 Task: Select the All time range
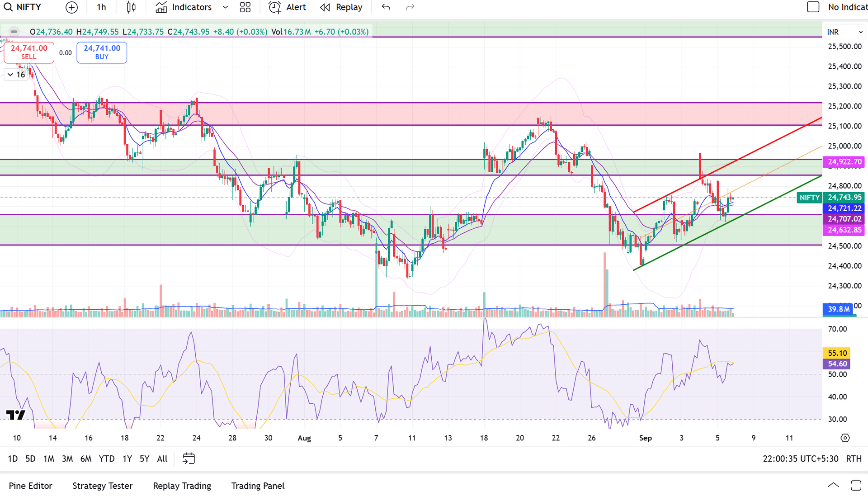click(x=162, y=459)
